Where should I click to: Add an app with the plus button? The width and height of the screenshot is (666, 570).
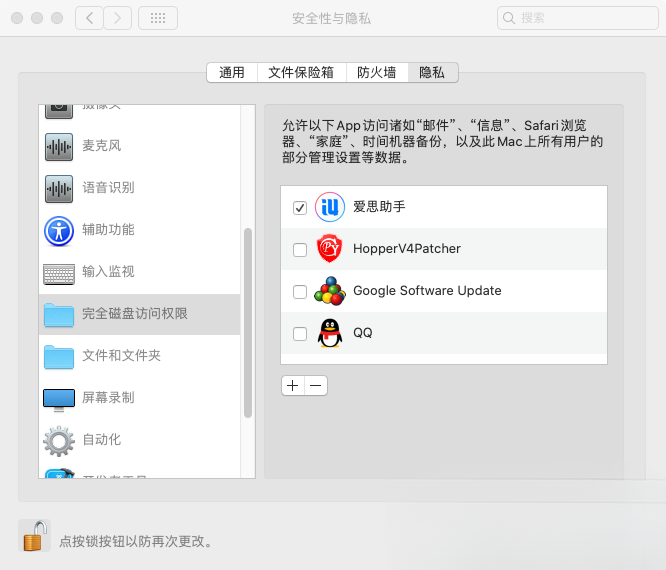coord(293,386)
